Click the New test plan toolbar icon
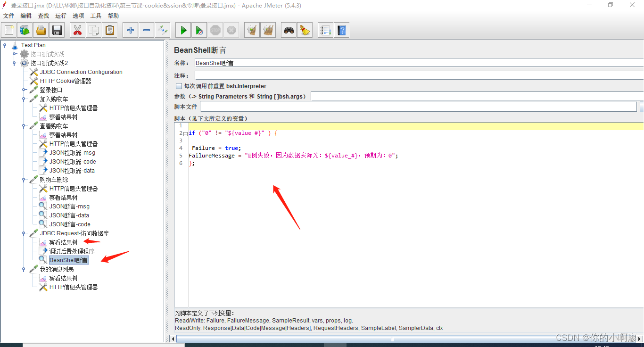 point(9,30)
